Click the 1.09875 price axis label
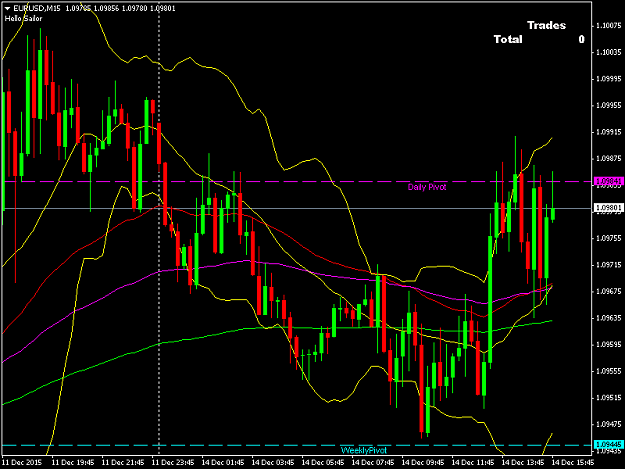Viewport: 625px width, 469px height. tap(609, 159)
